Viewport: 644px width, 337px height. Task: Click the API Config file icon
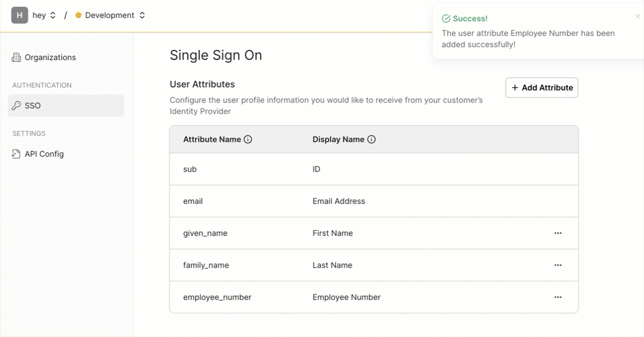point(16,154)
